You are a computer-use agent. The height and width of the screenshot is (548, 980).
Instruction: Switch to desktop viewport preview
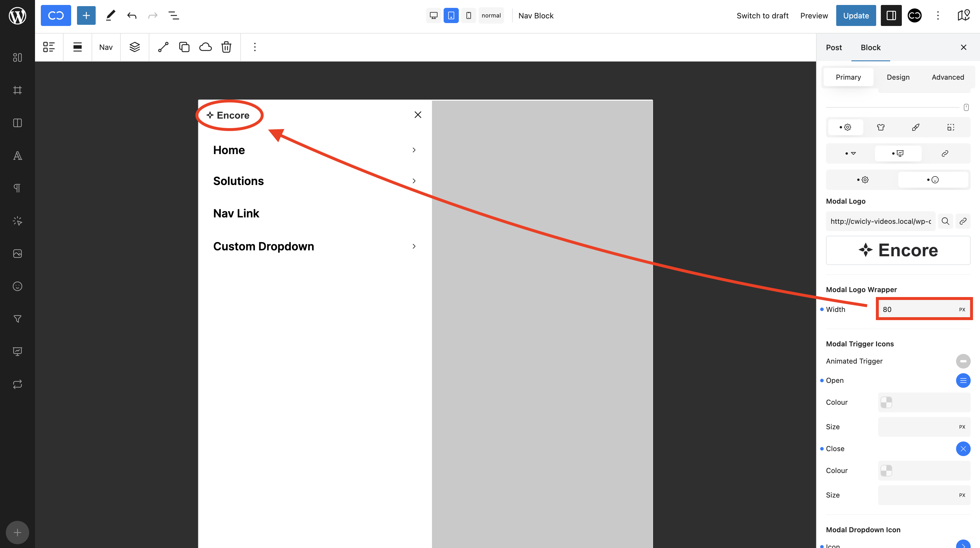(x=433, y=15)
